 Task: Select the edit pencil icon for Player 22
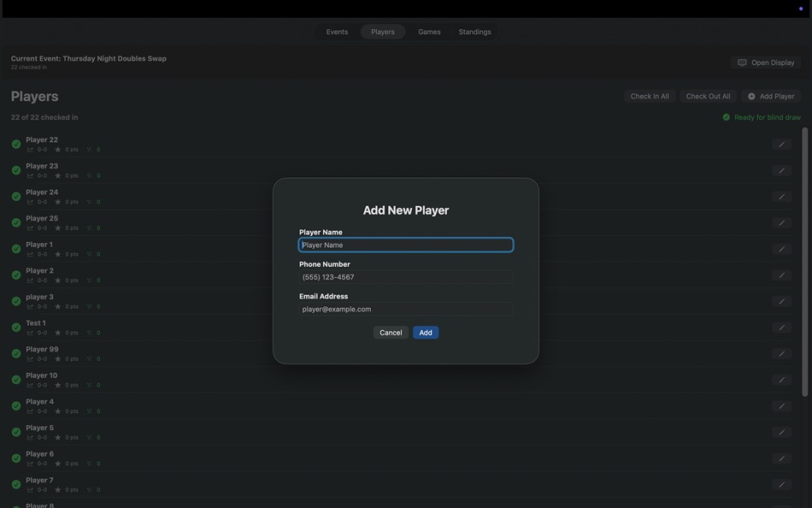[x=779, y=142]
